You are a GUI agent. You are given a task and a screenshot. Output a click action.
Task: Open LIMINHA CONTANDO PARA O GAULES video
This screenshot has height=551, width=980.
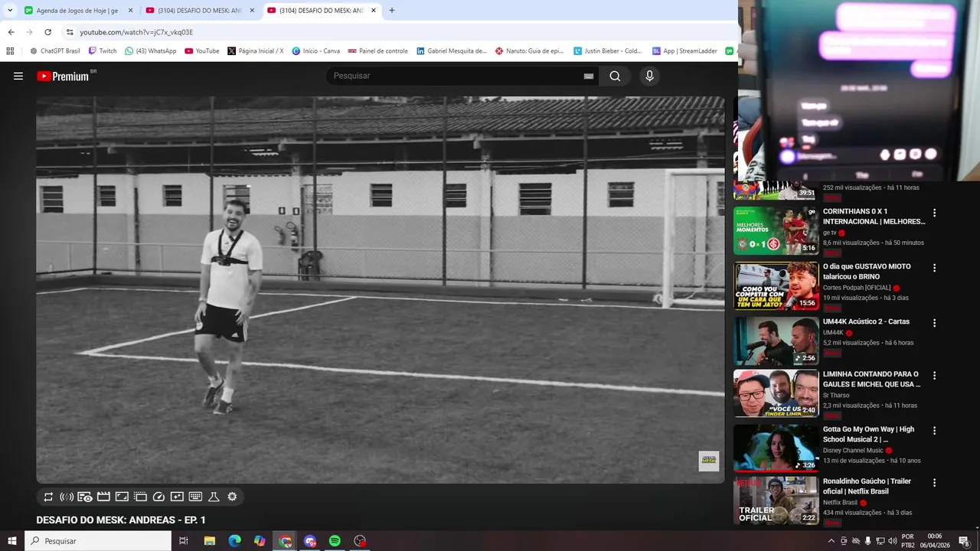tap(871, 380)
